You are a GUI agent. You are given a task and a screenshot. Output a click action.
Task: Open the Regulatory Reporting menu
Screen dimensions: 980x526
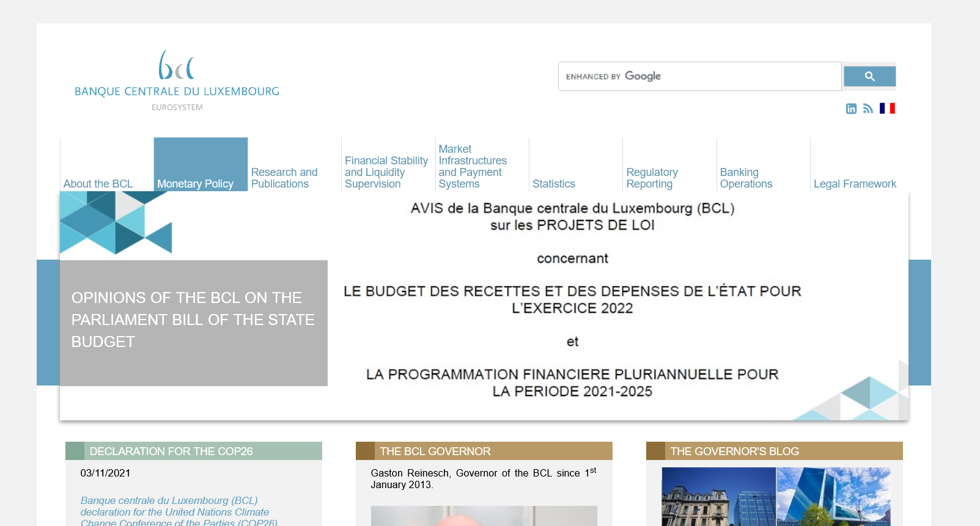[652, 178]
